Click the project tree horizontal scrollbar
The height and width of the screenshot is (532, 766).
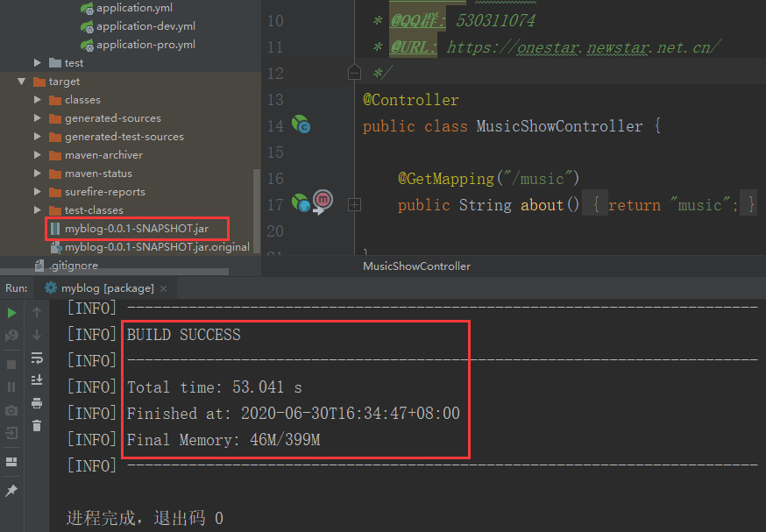coord(115,272)
